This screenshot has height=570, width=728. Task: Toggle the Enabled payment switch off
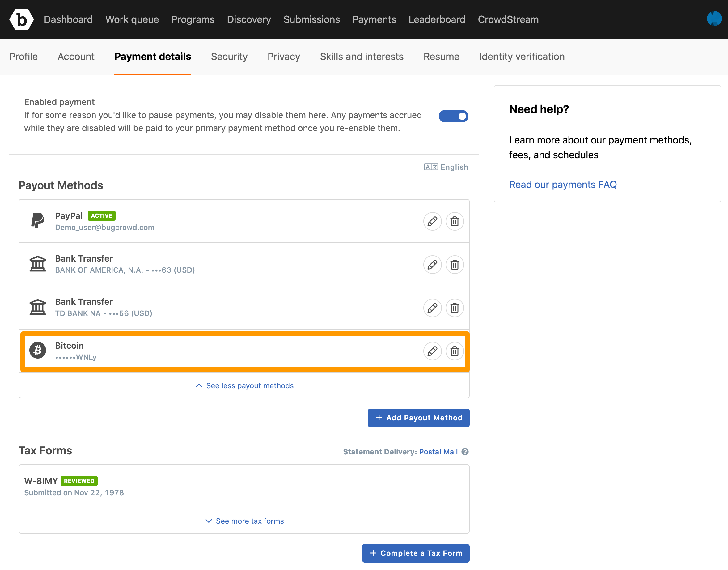click(x=455, y=116)
